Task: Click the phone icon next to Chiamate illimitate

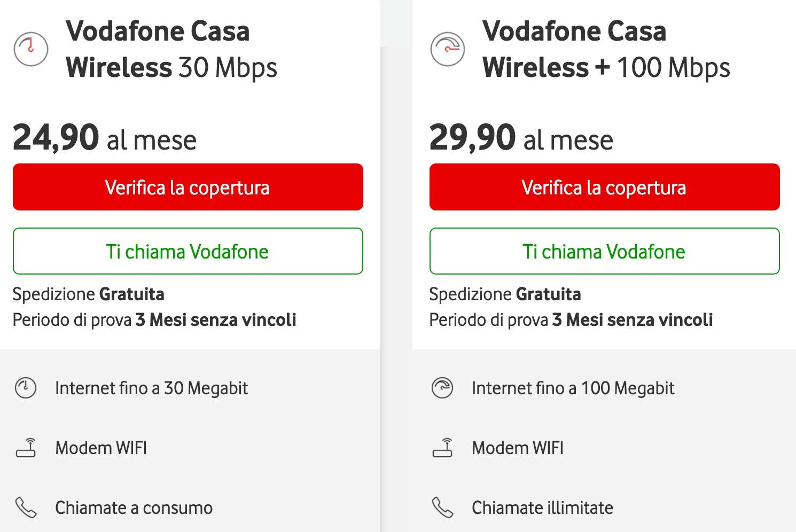Action: (x=442, y=507)
